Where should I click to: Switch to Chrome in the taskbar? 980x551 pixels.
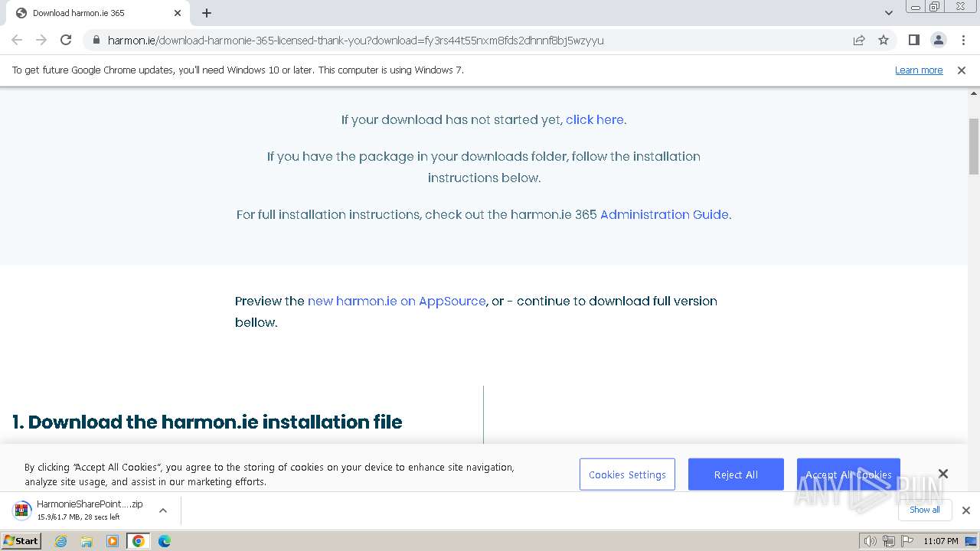pyautogui.click(x=138, y=541)
